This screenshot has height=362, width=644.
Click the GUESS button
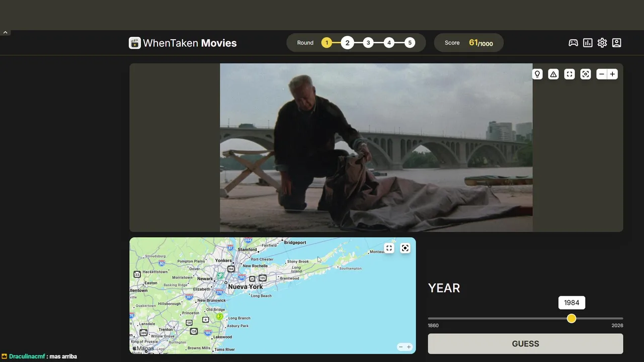525,344
